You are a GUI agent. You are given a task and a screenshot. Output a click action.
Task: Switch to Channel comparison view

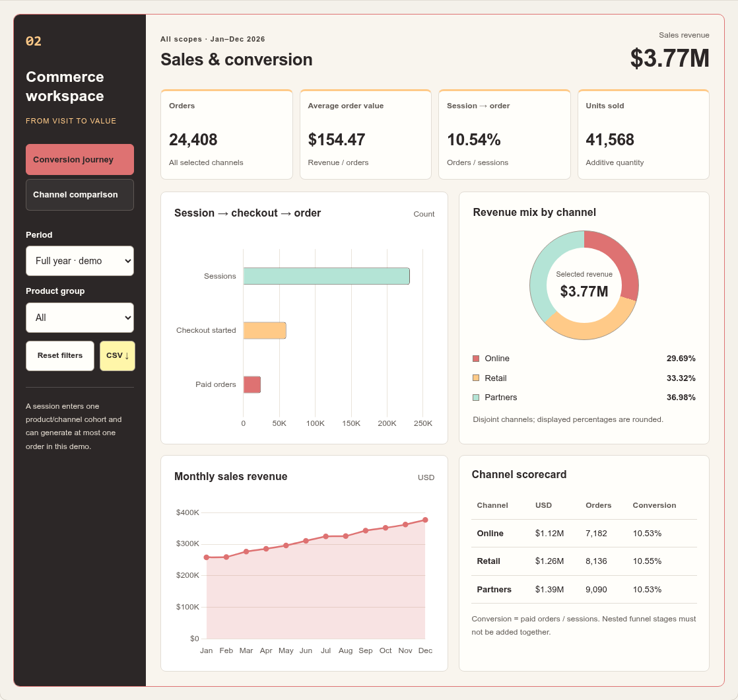click(79, 194)
